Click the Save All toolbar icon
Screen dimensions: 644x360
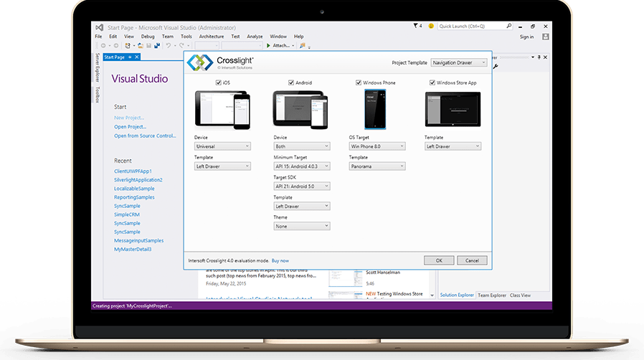tap(157, 46)
